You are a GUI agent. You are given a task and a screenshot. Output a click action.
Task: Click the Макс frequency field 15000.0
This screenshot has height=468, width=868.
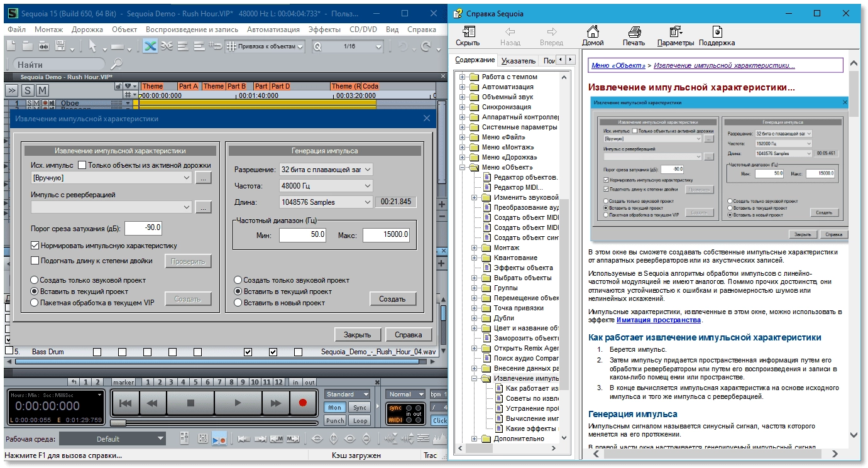(386, 235)
